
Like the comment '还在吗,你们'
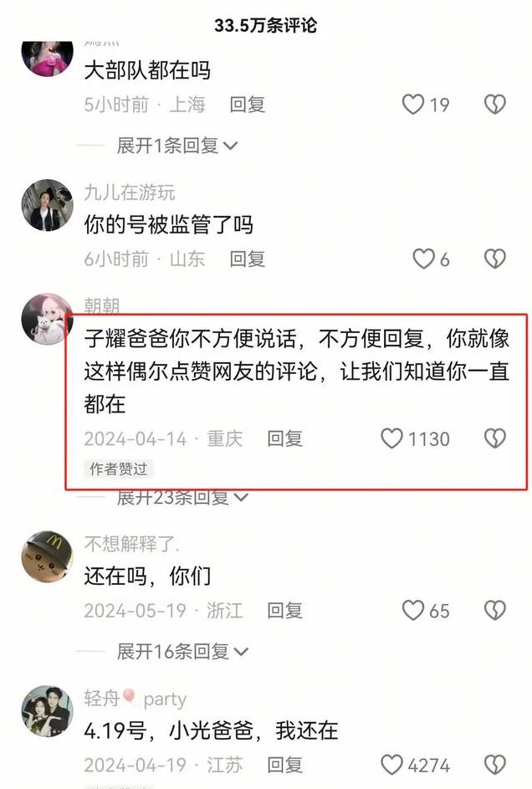pos(413,611)
